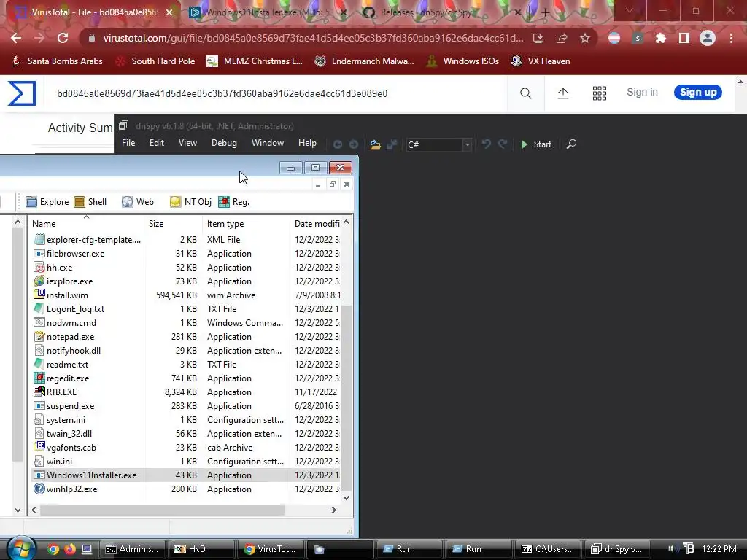Reload the page in Chrome
Image resolution: width=747 pixels, height=560 pixels.
[63, 38]
